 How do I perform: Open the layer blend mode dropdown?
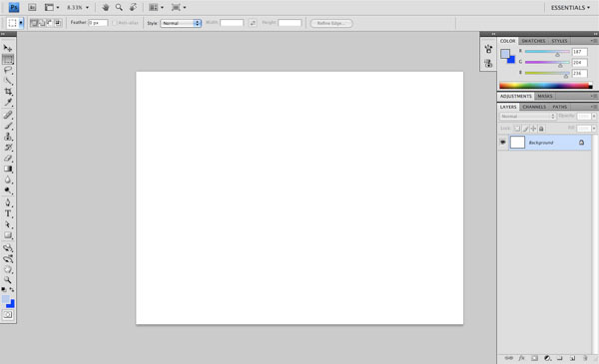[527, 116]
